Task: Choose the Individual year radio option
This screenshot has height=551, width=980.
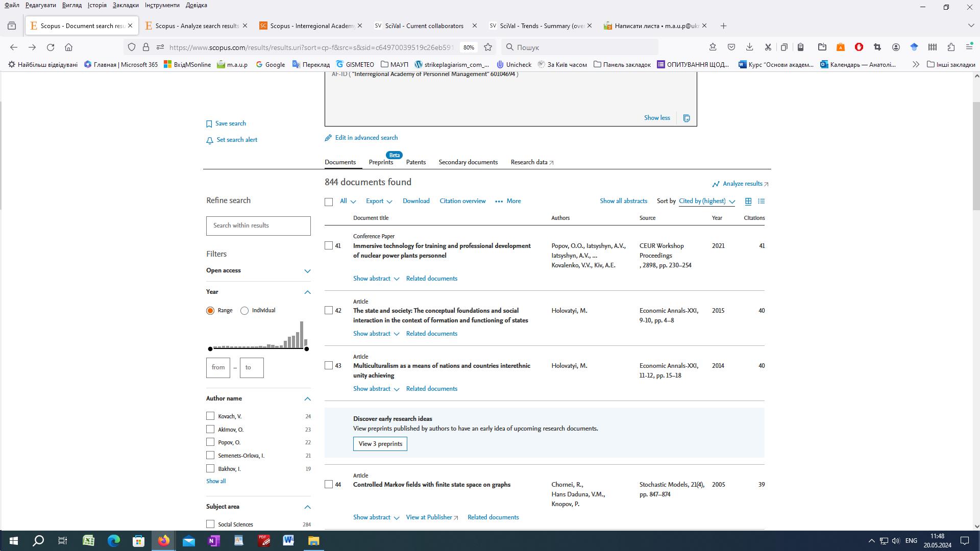Action: (x=244, y=311)
